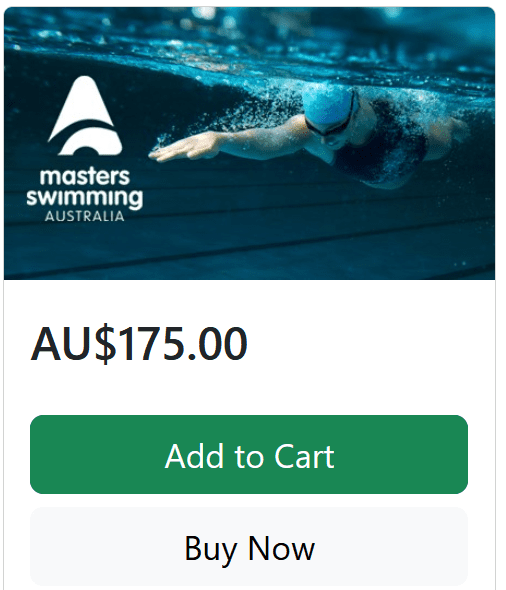Click the swimmer's outstretched hand
The width and height of the screenshot is (506, 590).
click(x=184, y=148)
